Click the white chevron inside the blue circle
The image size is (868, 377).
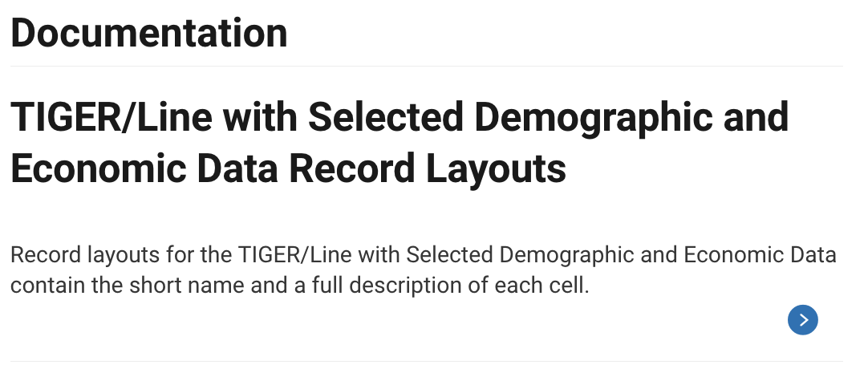tap(803, 320)
